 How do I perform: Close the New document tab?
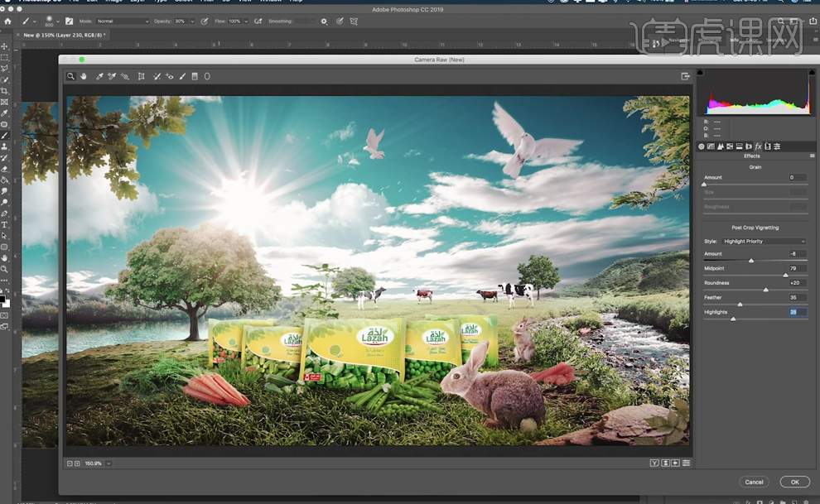(17, 35)
